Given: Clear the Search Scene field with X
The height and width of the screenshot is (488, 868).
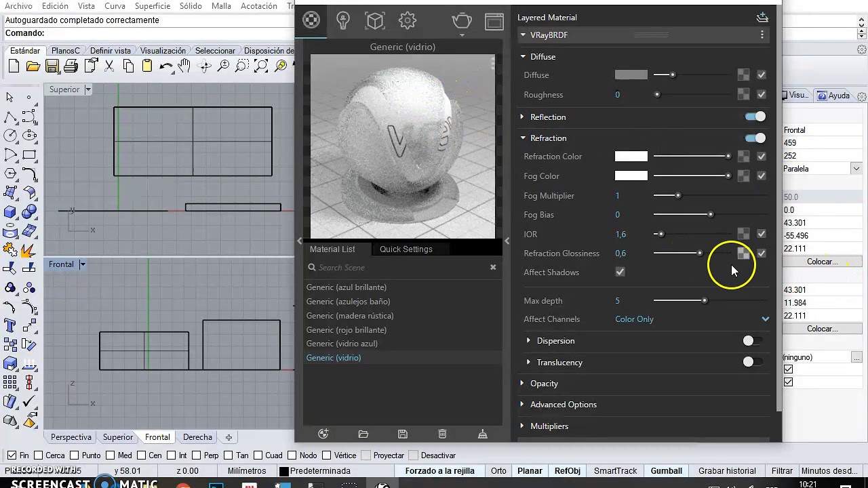Looking at the screenshot, I should (x=493, y=267).
